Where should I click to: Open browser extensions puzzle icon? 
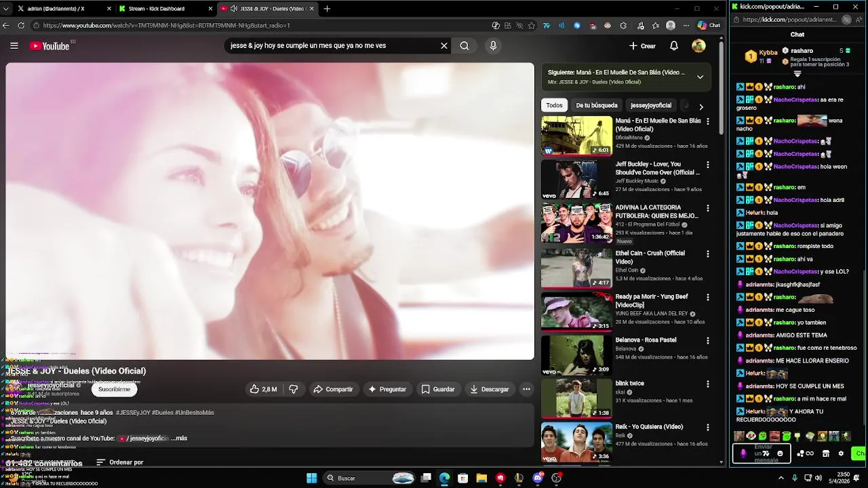coord(623,26)
